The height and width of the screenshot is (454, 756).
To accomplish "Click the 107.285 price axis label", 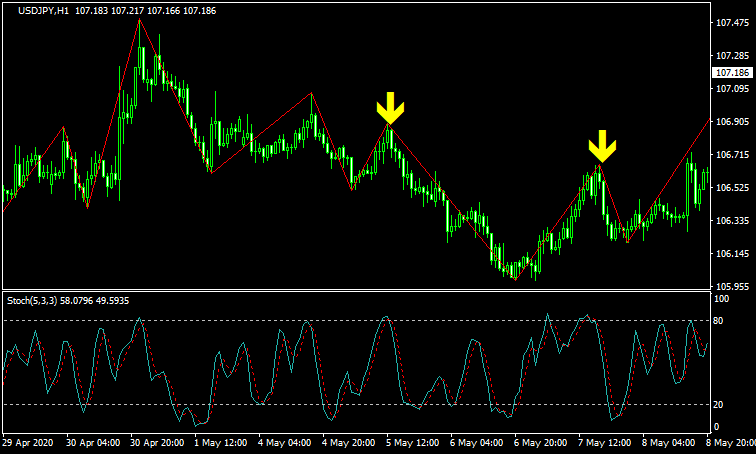I will [732, 55].
